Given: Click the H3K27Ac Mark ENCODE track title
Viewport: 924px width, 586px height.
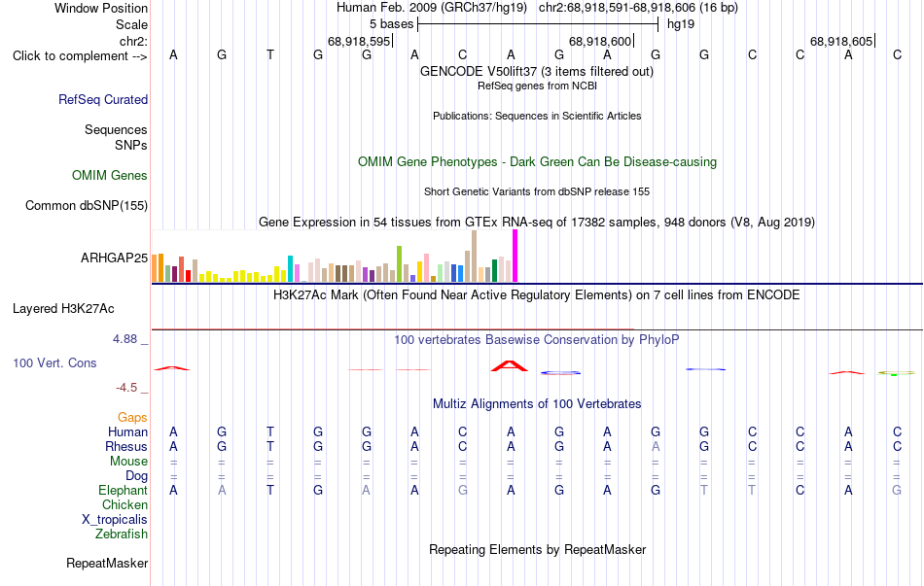Looking at the screenshot, I should coord(537,295).
